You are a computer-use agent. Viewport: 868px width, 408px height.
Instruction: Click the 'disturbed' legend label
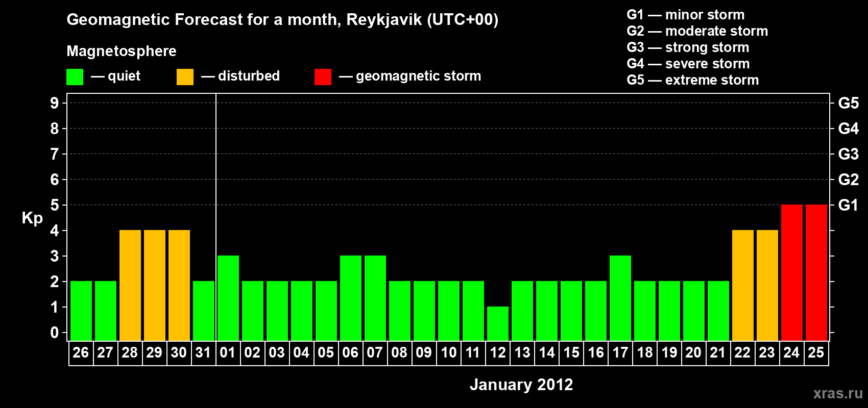249,76
